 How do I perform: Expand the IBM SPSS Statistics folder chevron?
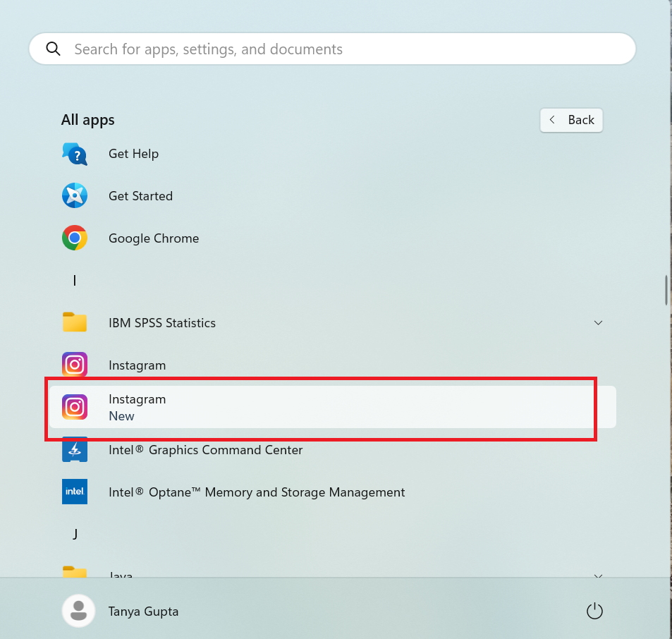coord(598,323)
